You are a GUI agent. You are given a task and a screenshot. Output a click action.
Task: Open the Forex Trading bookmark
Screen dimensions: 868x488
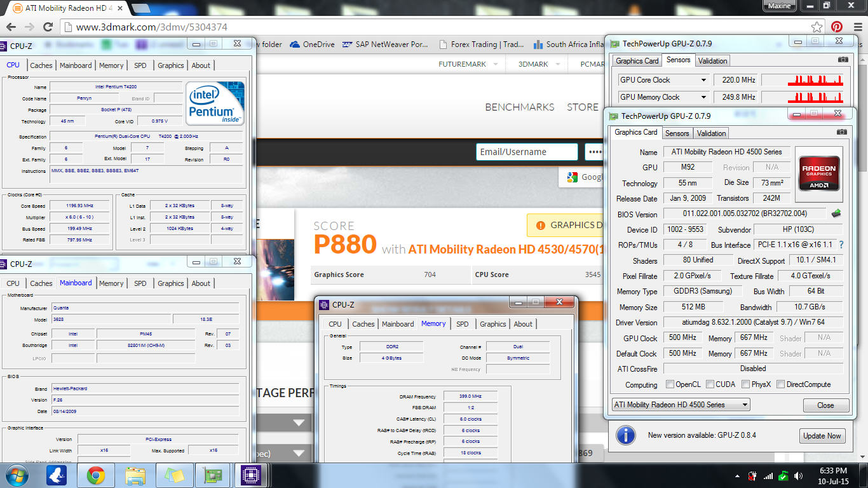[482, 44]
